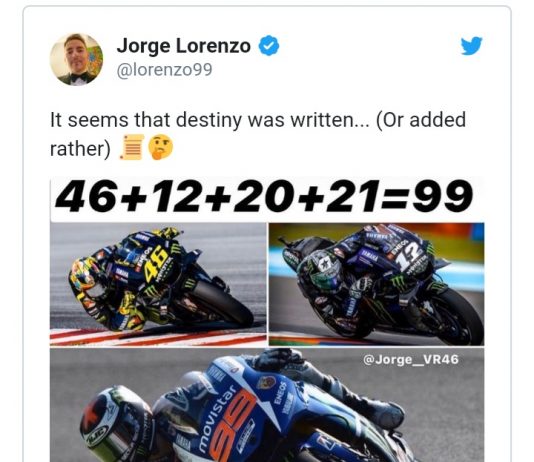Click the movistar logo on blue bike
The image size is (534, 462).
217,419
